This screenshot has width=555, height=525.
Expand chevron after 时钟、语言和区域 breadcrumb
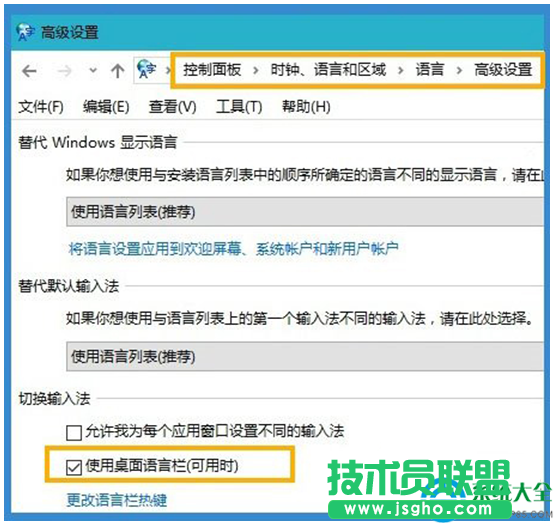pyautogui.click(x=401, y=70)
